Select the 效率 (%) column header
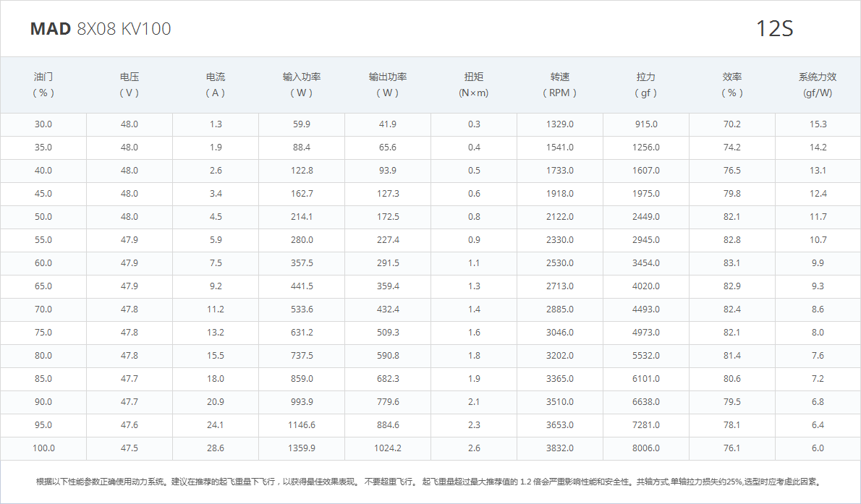Viewport: 861px width, 504px height. tap(732, 85)
